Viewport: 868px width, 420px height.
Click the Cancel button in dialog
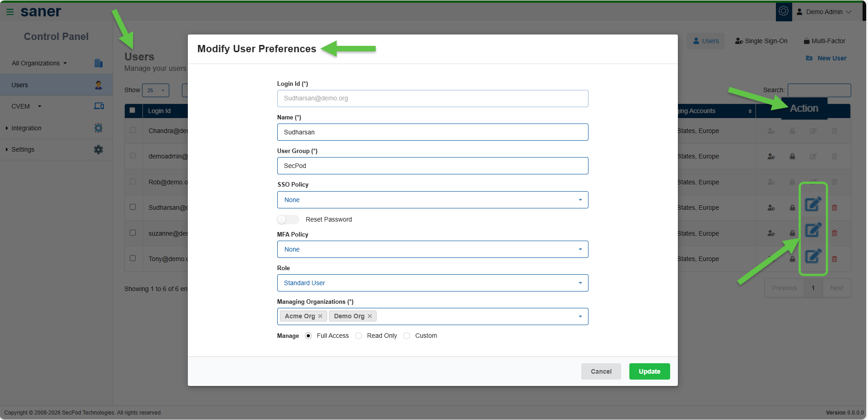601,372
